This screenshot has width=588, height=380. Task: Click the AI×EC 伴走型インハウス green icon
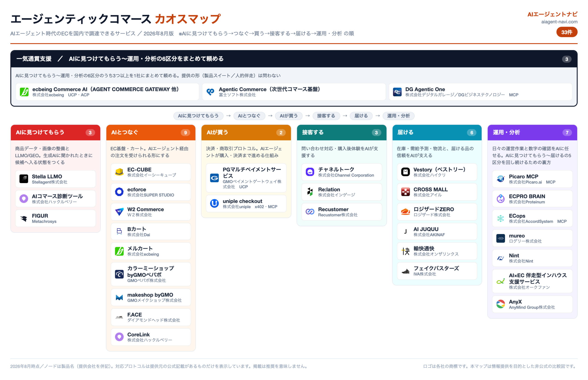pos(500,281)
